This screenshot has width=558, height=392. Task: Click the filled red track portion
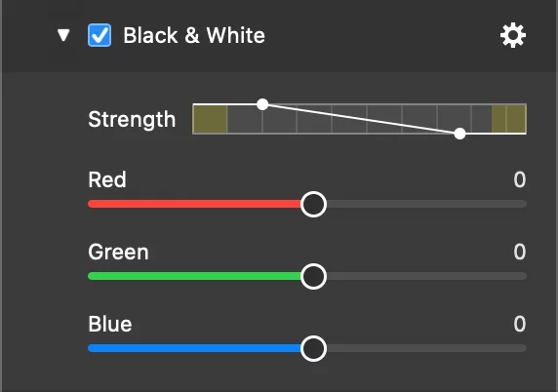[x=194, y=204]
